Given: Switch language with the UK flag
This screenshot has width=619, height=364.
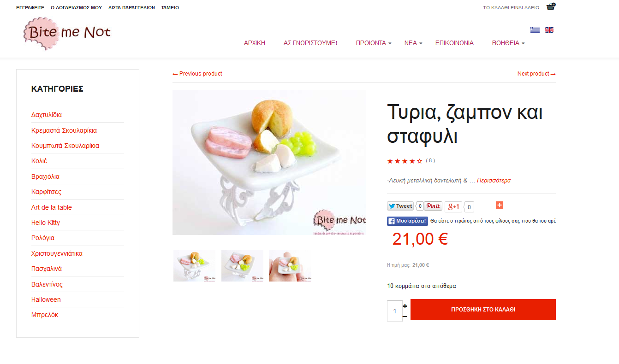Looking at the screenshot, I should pos(549,30).
